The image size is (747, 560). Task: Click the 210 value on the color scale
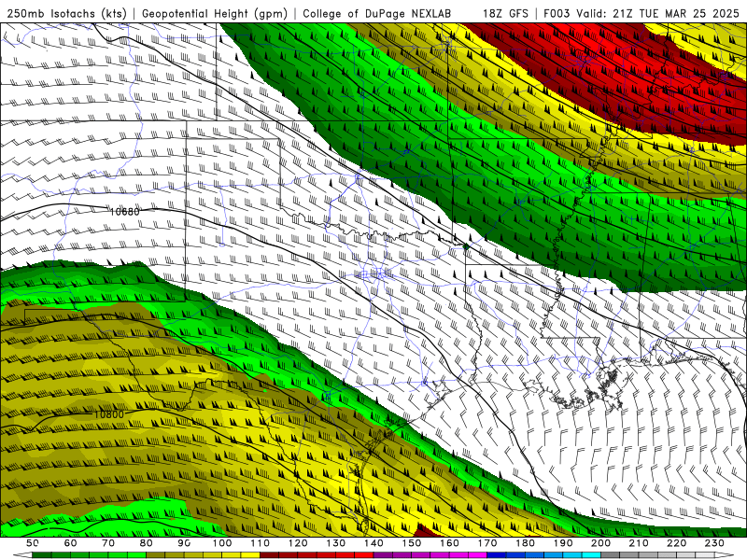click(639, 543)
